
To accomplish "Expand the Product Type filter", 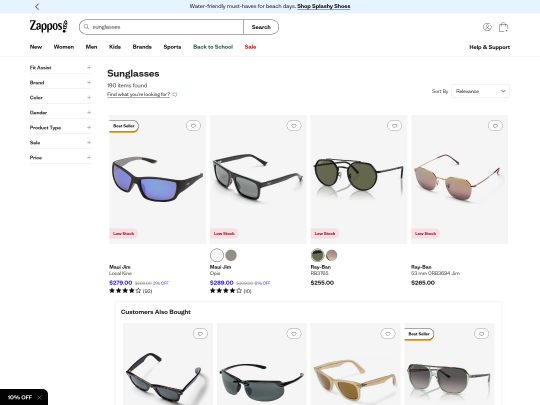I will click(60, 127).
